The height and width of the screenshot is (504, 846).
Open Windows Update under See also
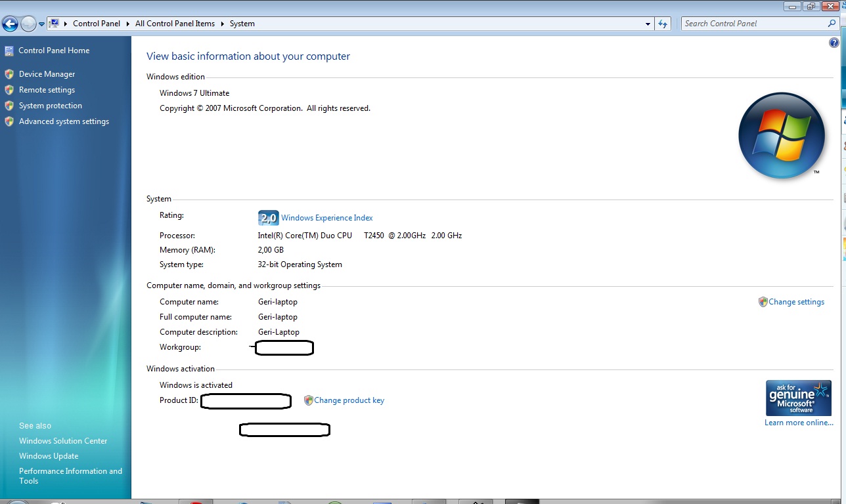point(49,456)
